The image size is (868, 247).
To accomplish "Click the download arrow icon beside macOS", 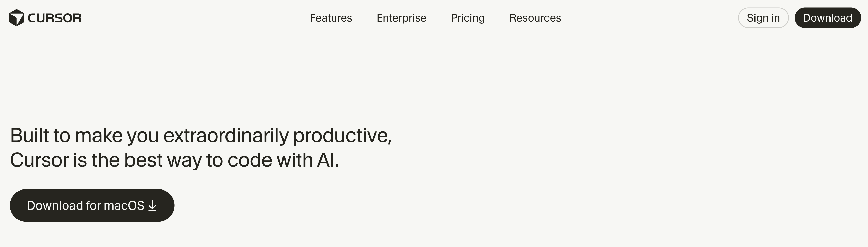I will (152, 205).
